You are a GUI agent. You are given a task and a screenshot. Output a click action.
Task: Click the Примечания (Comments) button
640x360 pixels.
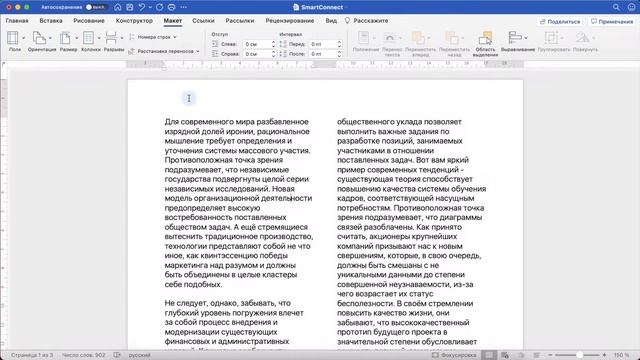tap(612, 21)
